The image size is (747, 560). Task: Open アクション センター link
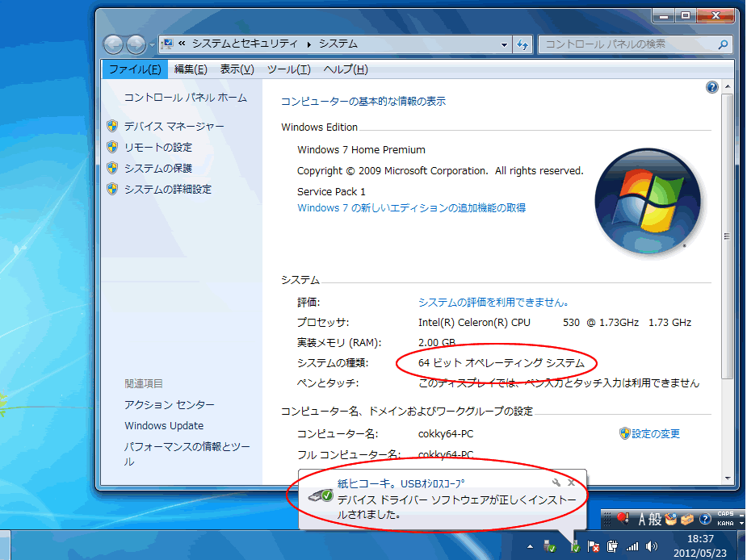[x=170, y=405]
